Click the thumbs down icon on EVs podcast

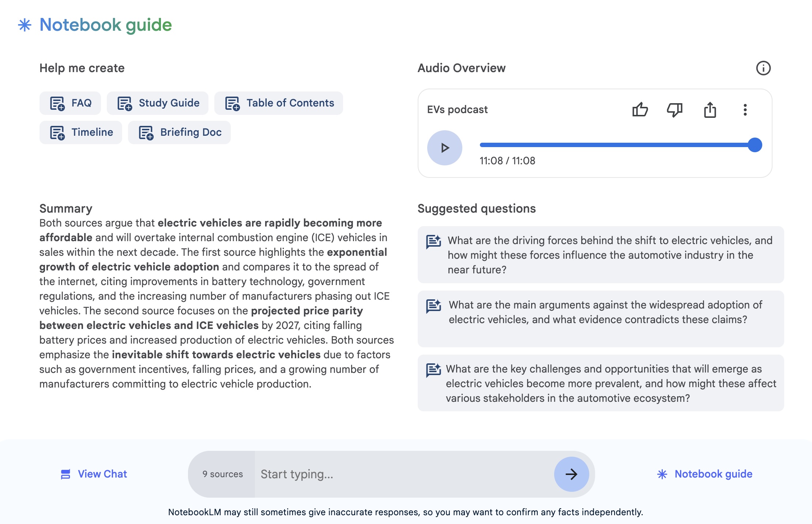(x=674, y=109)
